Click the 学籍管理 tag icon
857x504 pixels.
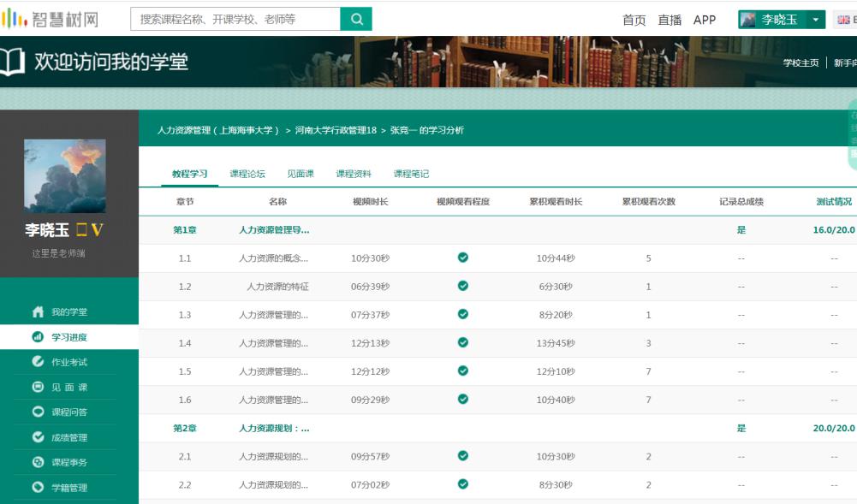tap(38, 488)
